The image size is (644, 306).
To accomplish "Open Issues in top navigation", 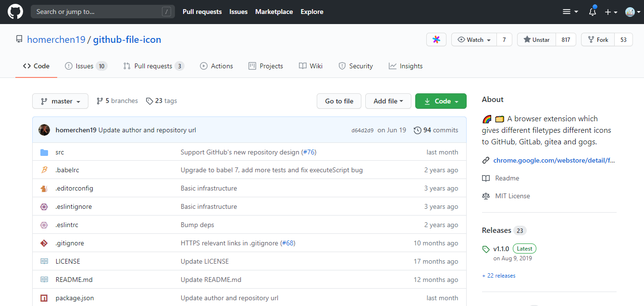I will [238, 12].
